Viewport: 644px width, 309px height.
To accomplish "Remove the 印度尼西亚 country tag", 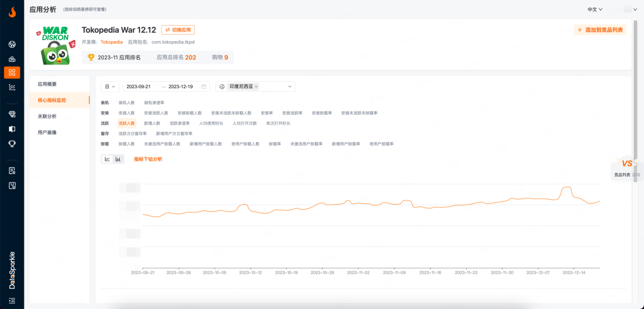I will point(256,86).
